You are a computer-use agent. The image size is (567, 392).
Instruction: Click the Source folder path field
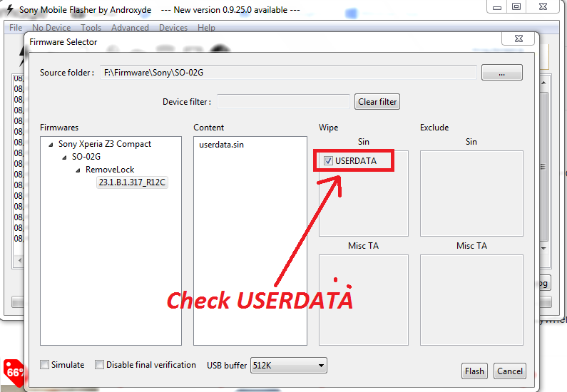(x=288, y=73)
